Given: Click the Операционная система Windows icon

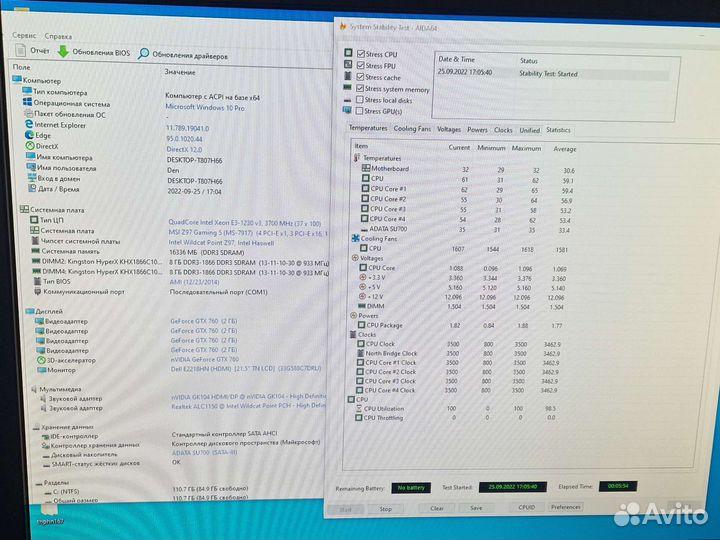Looking at the screenshot, I should coord(28,102).
